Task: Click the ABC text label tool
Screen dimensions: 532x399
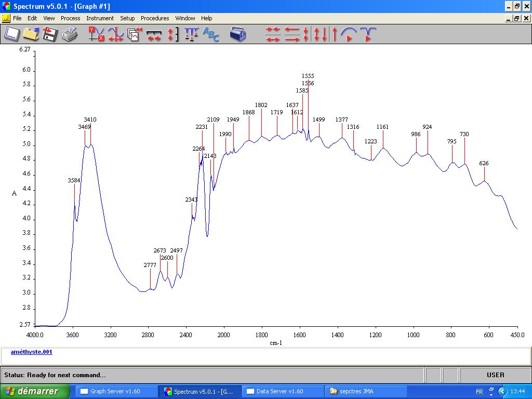Action: click(211, 35)
